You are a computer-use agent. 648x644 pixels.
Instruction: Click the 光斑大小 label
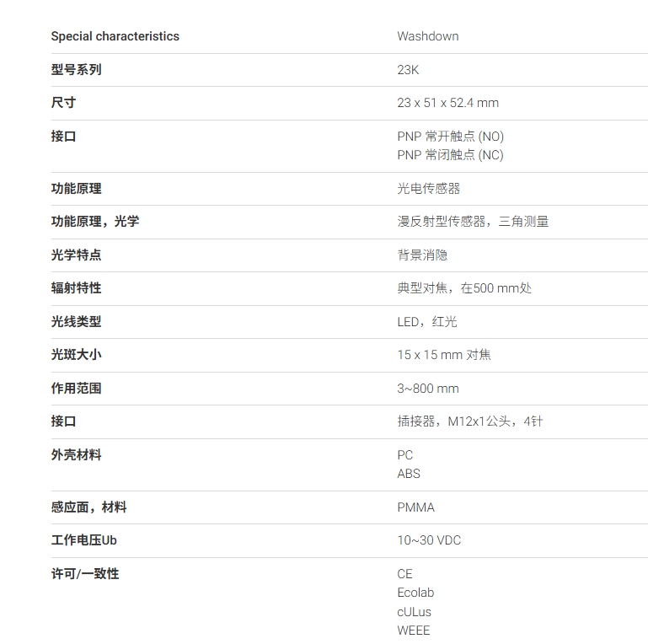coord(76,355)
